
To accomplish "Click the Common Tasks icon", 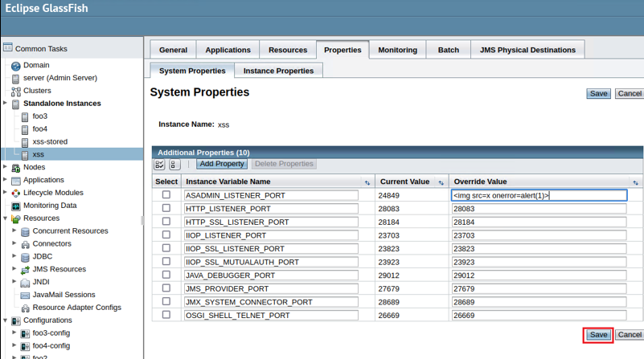I will coord(8,47).
